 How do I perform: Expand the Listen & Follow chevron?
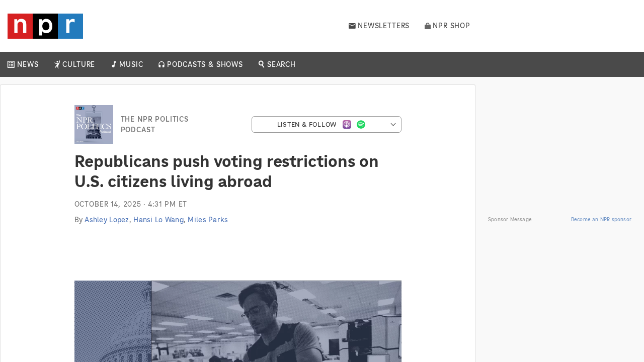point(393,125)
